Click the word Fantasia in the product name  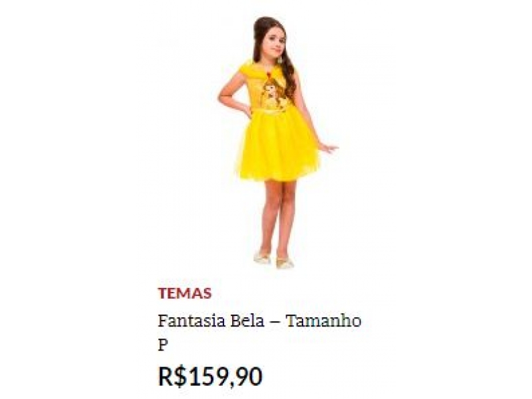pos(192,321)
